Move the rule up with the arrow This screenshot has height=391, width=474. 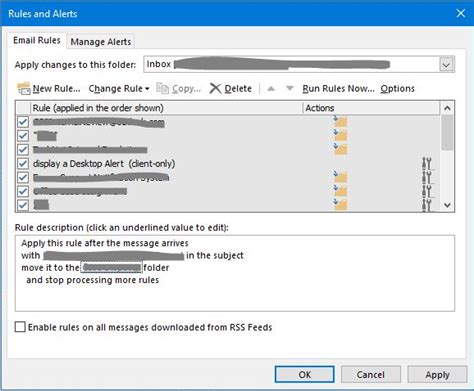[x=271, y=89]
